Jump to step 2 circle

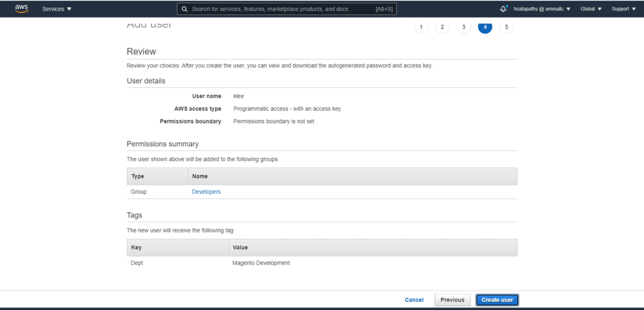pyautogui.click(x=442, y=27)
